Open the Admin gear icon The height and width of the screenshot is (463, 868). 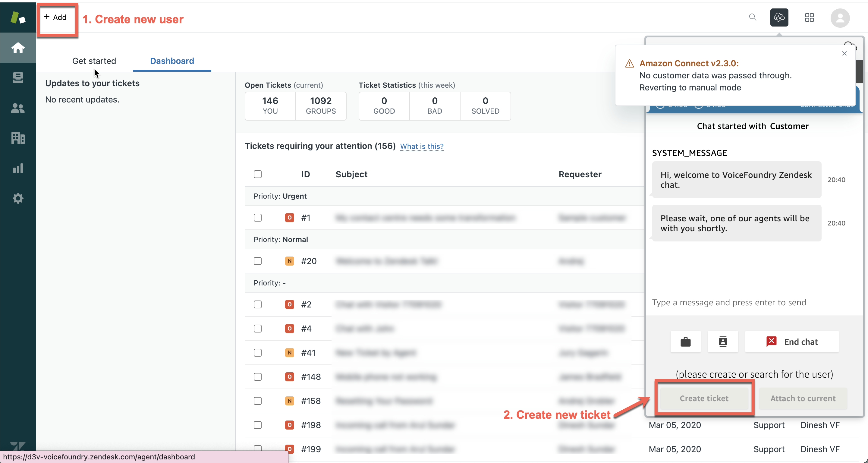point(18,198)
